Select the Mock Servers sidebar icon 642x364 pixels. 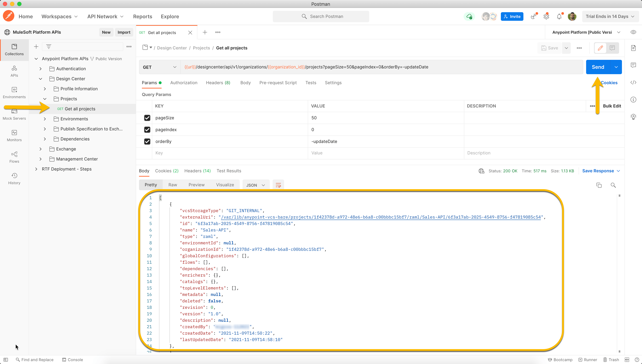14,114
